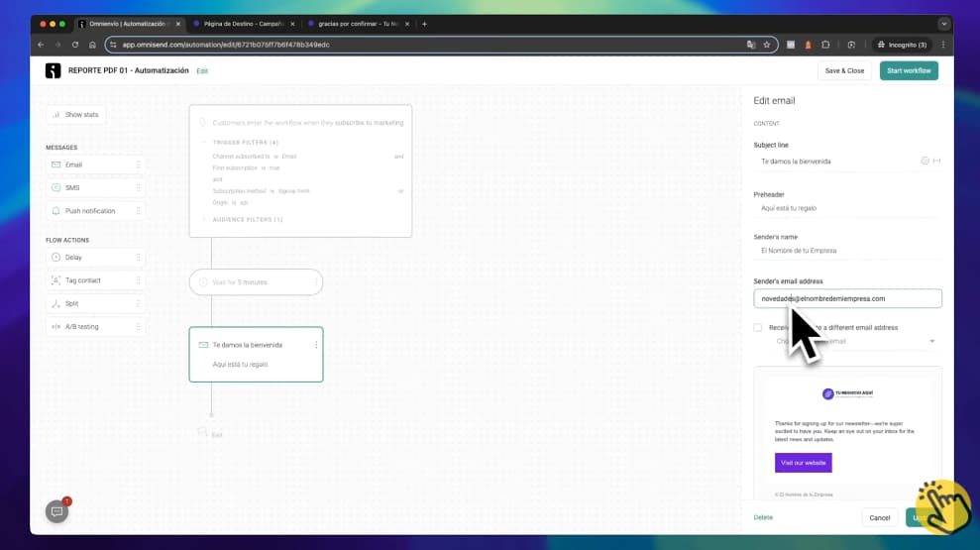Switch to gracias por confirmar tab

pos(358,24)
